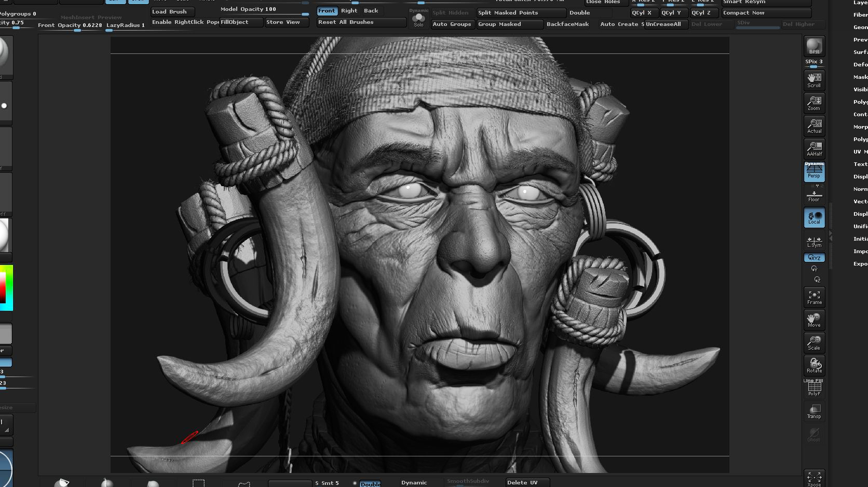Click the Smart ReSym button
The width and height of the screenshot is (868, 487).
tap(766, 2)
